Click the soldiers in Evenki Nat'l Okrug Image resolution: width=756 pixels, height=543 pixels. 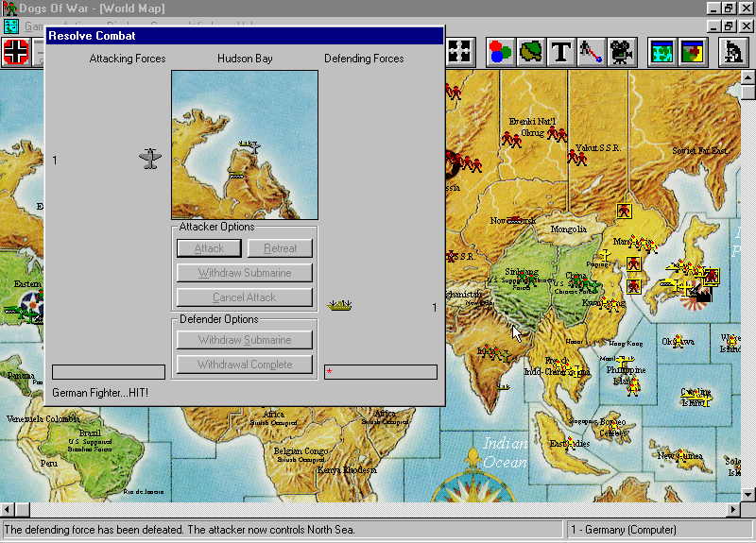557,134
